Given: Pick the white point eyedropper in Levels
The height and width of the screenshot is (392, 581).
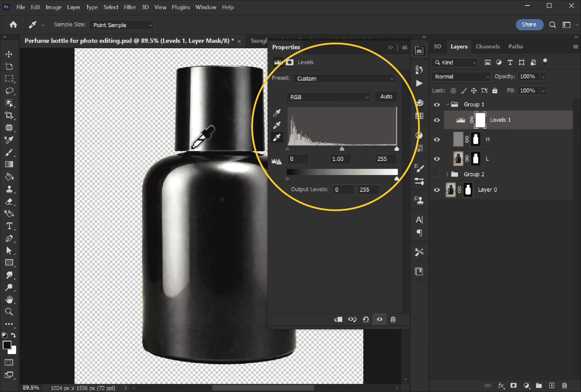Looking at the screenshot, I should pos(277,137).
